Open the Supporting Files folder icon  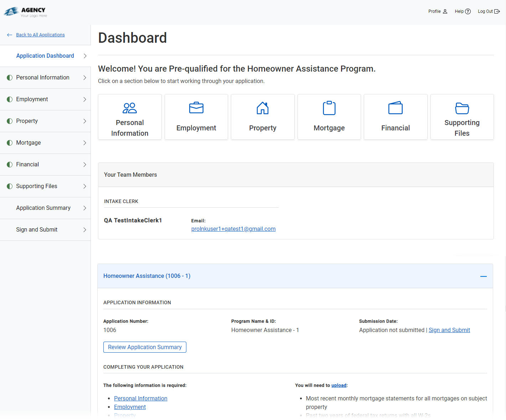(x=462, y=108)
